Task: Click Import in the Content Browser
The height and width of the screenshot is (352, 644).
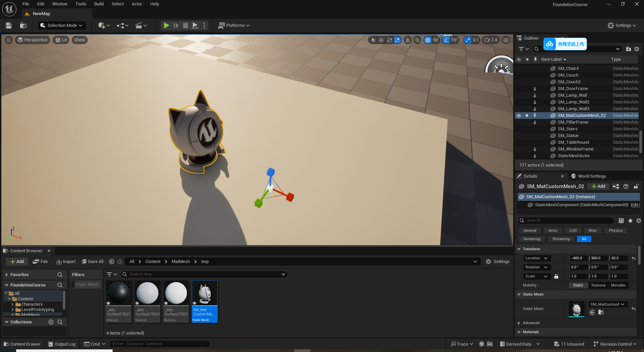Action: 66,262
